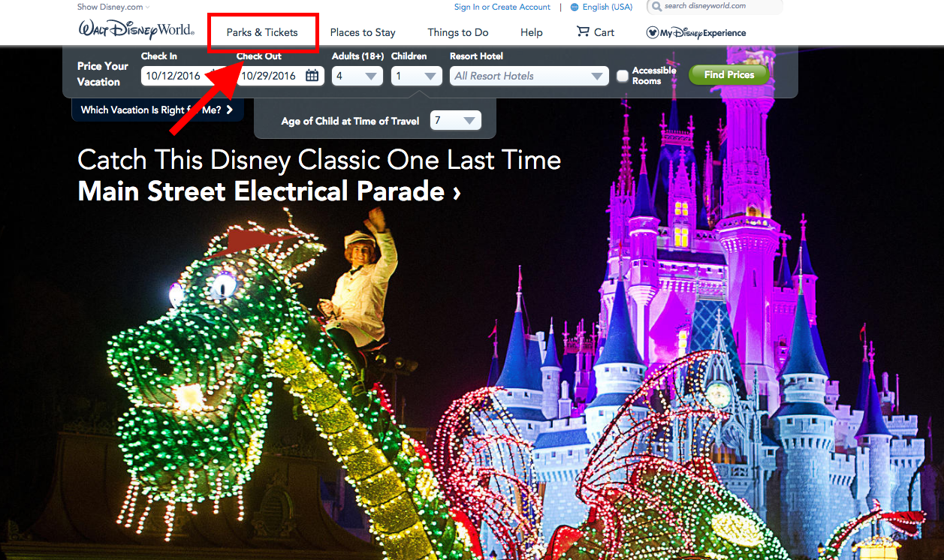Open the All Resort Hotels dropdown
Viewport: 944px width, 560px height.
[529, 76]
